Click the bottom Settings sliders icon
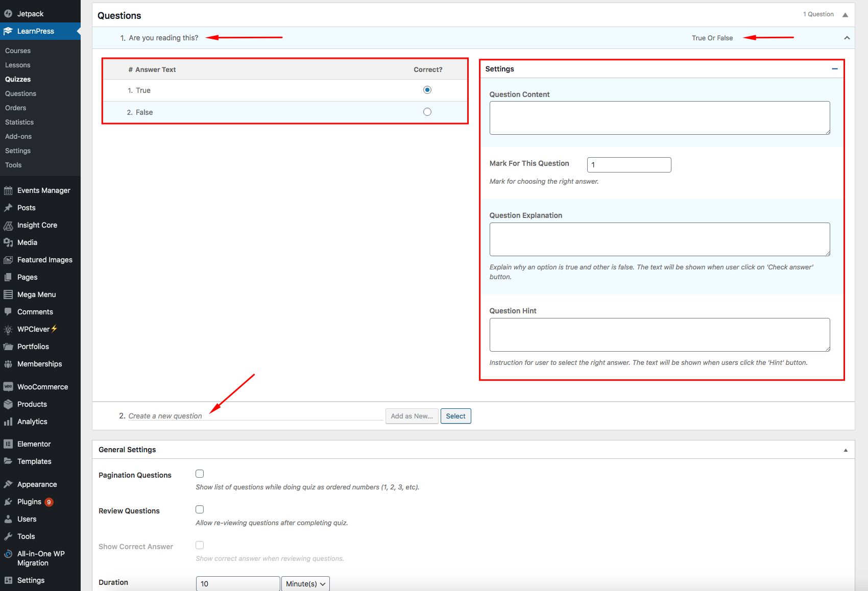 [8, 580]
